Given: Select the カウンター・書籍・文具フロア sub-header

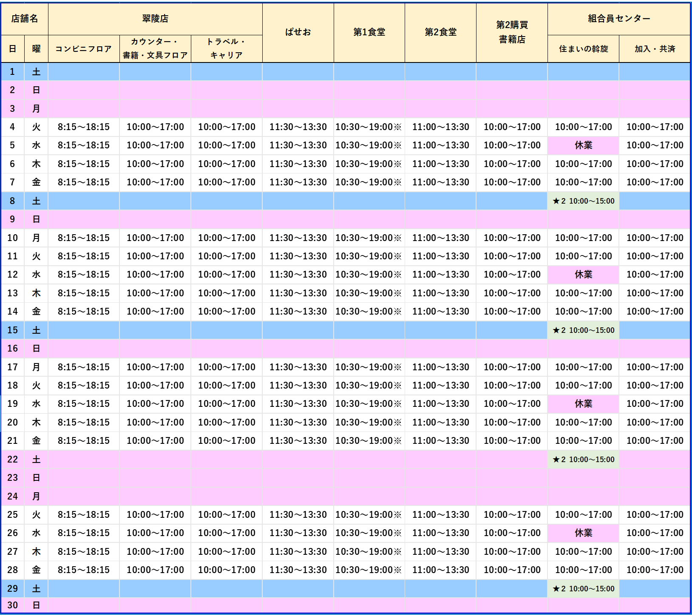Looking at the screenshot, I should pyautogui.click(x=155, y=48).
